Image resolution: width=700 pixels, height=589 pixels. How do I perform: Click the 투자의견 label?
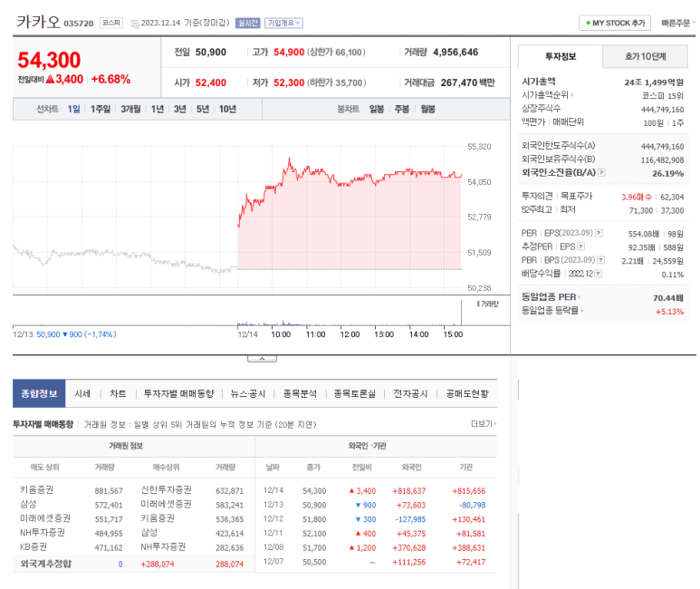click(x=537, y=196)
